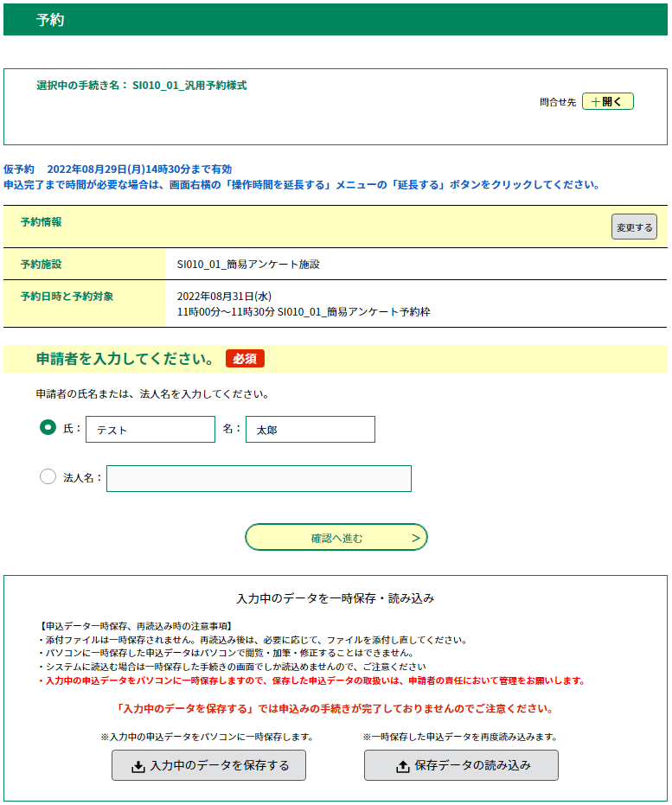Select the 氏 individual name radio button

click(x=48, y=428)
